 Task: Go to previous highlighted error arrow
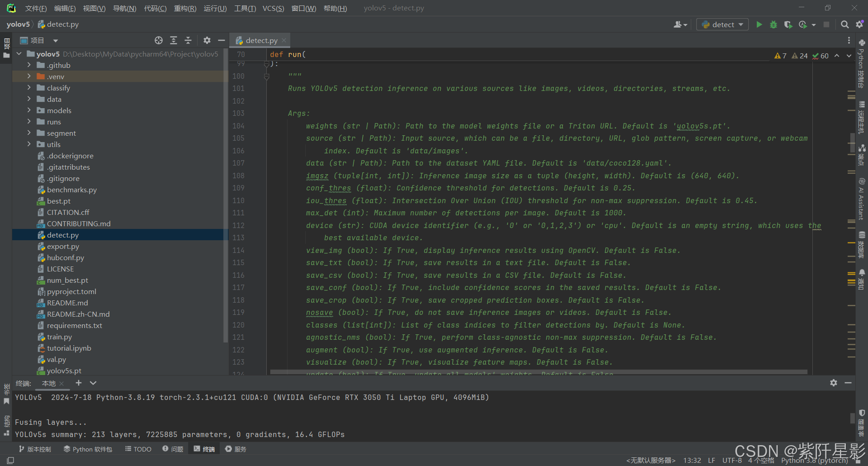(837, 56)
